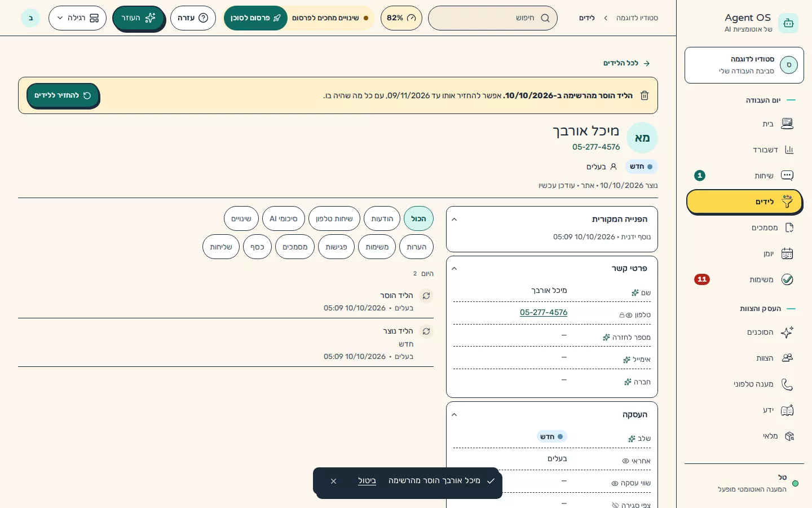Click the trash icon in the removal banner

point(645,95)
